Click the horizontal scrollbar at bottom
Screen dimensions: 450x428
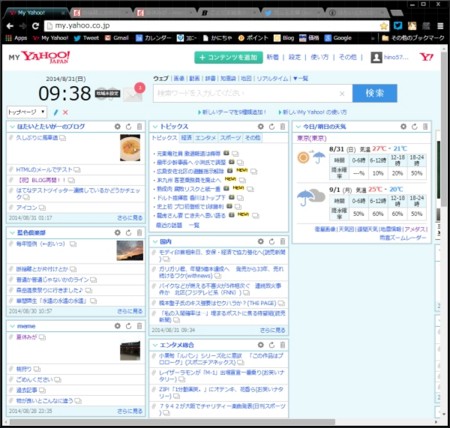pos(172,422)
